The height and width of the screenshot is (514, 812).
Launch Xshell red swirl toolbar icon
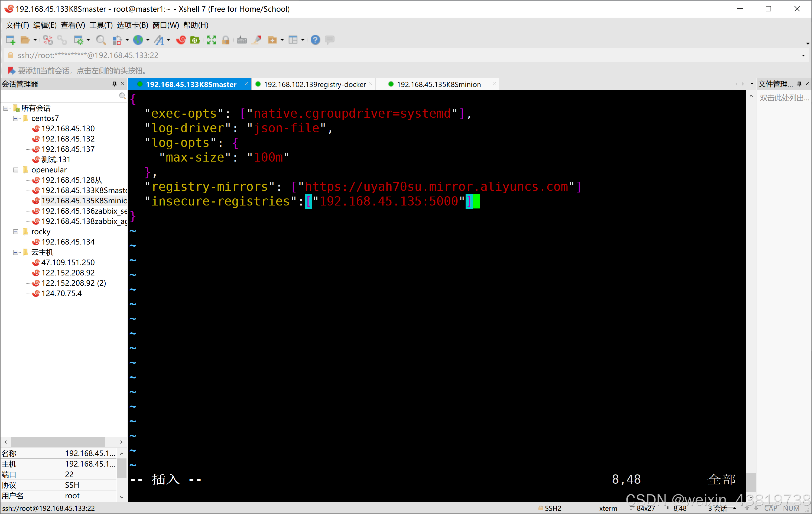click(181, 40)
